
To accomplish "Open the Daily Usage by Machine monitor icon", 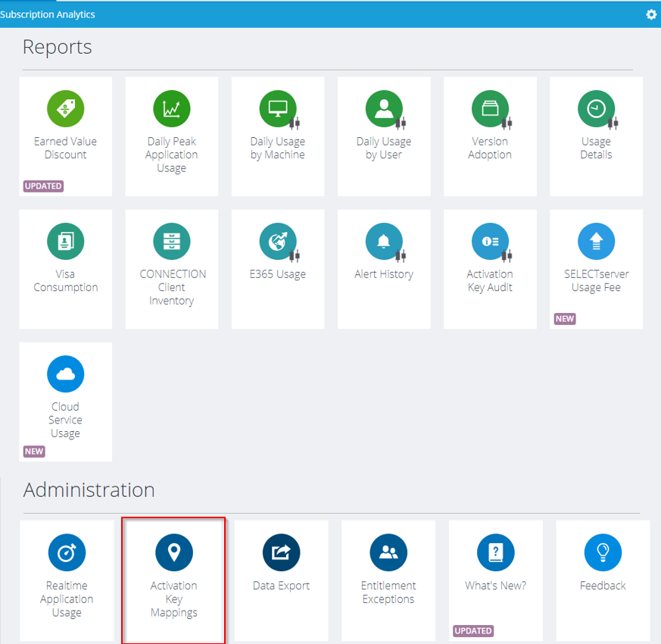I will (x=278, y=109).
